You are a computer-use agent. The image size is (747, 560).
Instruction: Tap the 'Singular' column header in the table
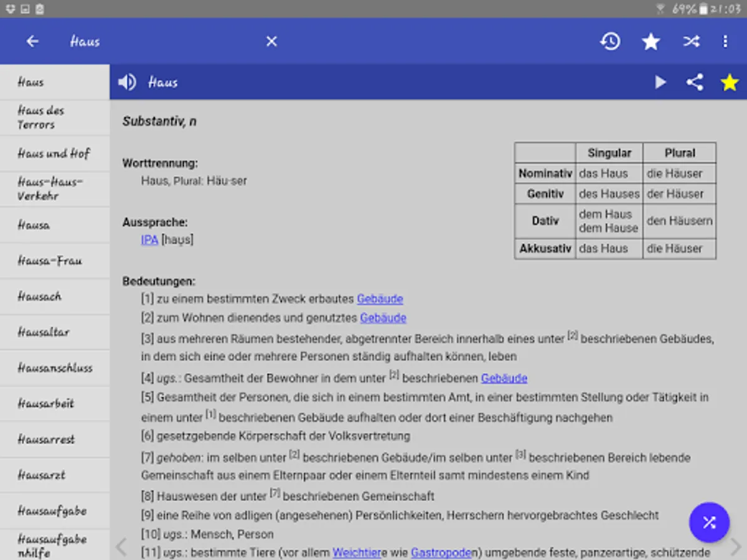pyautogui.click(x=609, y=152)
